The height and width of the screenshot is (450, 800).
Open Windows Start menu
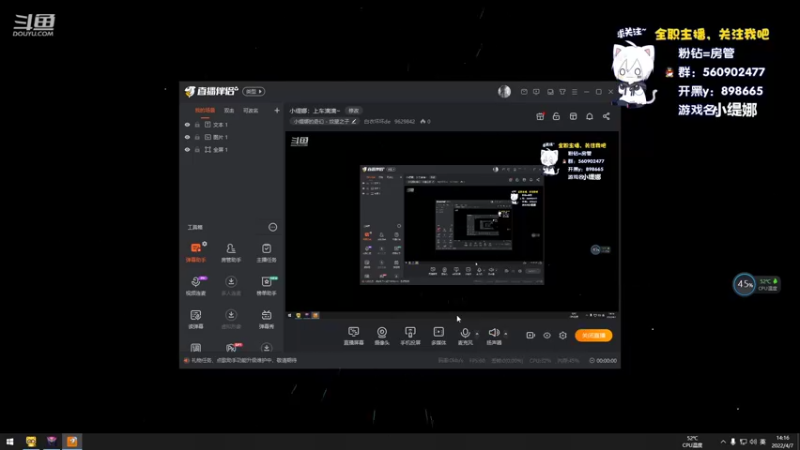click(10, 441)
